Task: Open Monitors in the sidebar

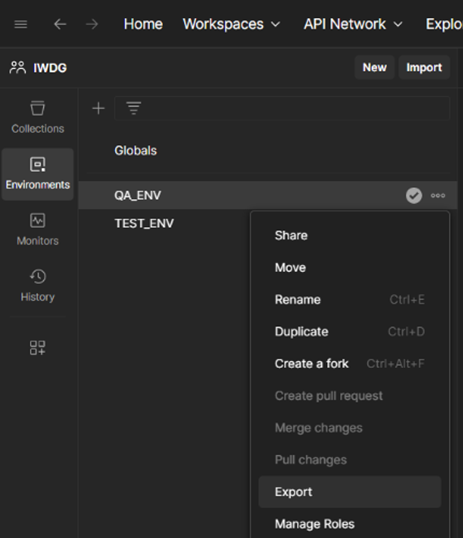Action: [38, 229]
